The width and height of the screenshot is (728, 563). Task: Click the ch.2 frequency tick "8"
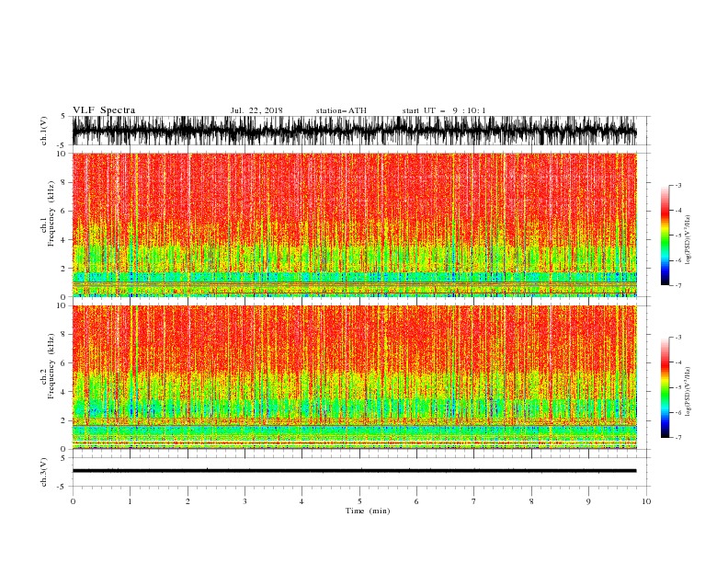(63, 335)
